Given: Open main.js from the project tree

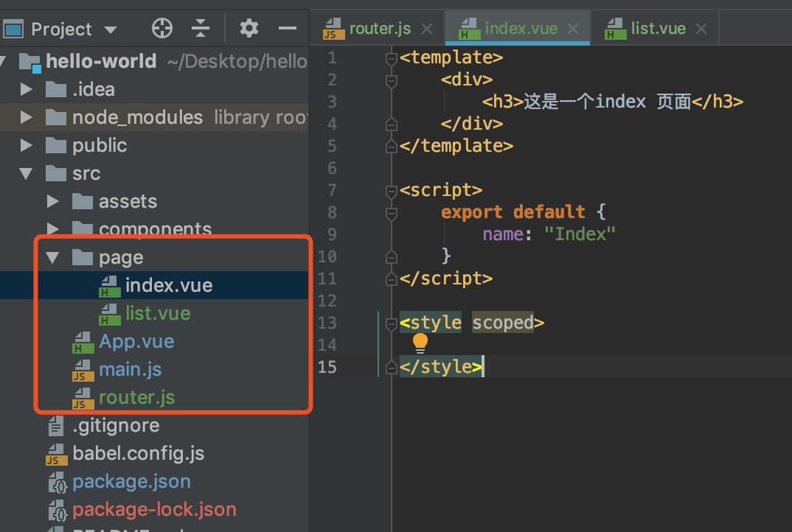Looking at the screenshot, I should (x=131, y=369).
